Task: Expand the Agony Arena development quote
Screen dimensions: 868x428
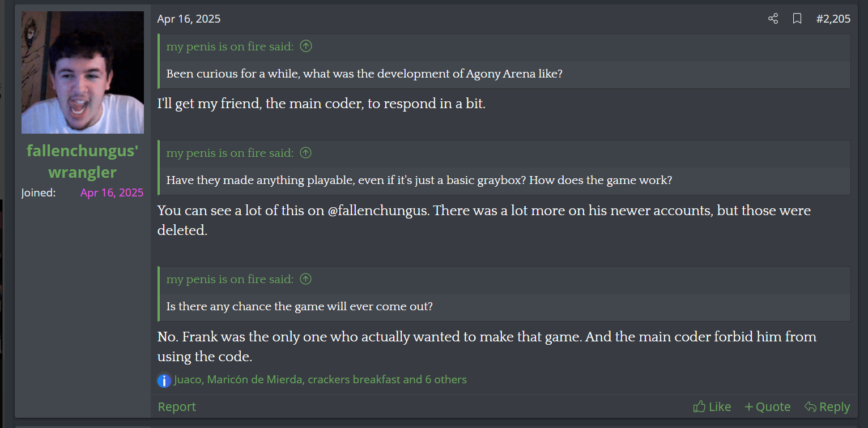Action: pos(504,74)
